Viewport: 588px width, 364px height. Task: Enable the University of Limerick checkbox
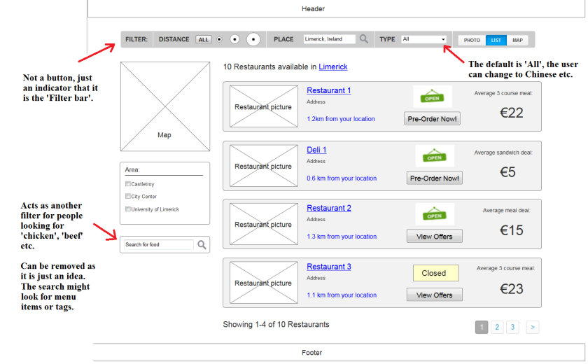(x=128, y=209)
